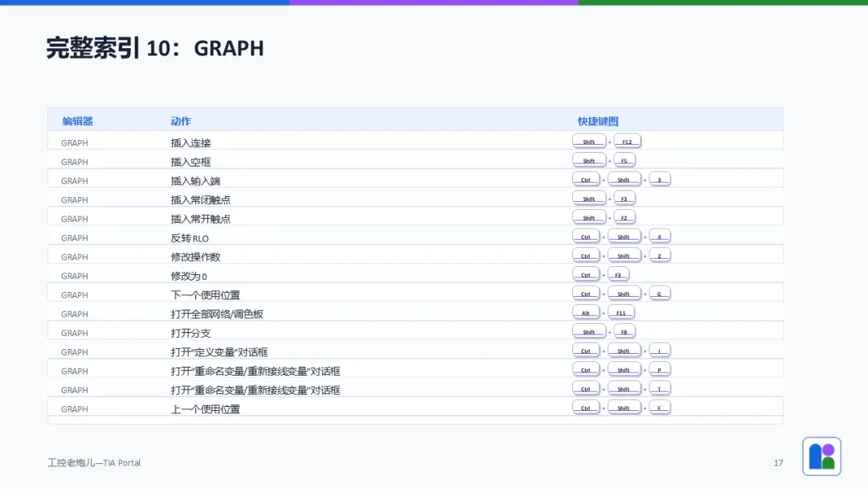Image resolution: width=868 pixels, height=489 pixels.
Task: Click the F12 key cap
Action: click(627, 142)
